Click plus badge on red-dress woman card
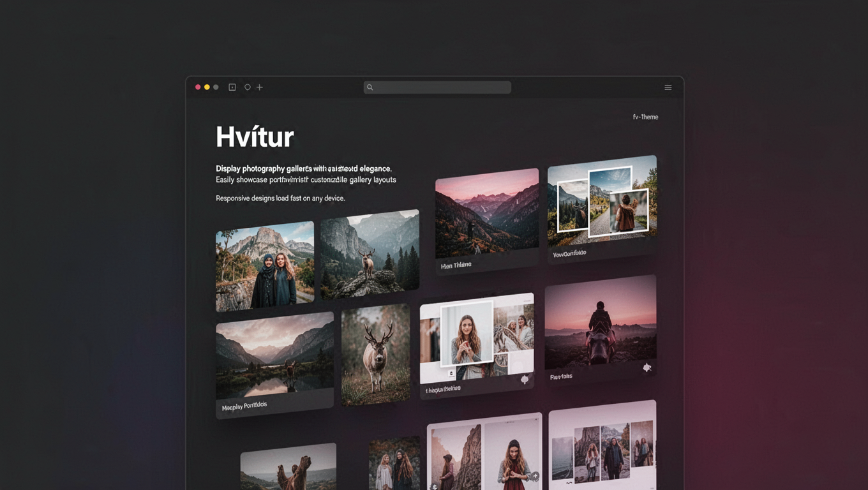The image size is (868, 490). pos(535,476)
